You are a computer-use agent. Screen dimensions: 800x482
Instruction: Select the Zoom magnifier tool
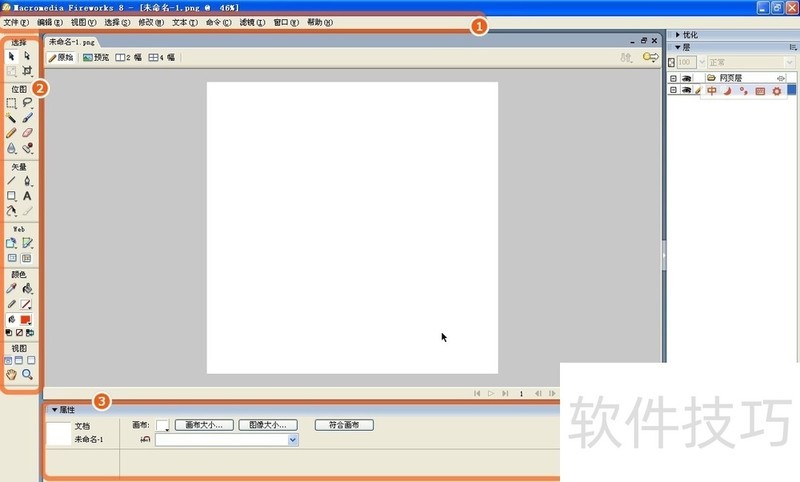27,375
